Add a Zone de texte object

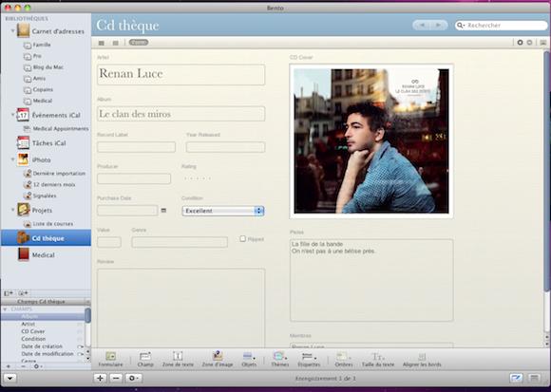click(x=178, y=356)
